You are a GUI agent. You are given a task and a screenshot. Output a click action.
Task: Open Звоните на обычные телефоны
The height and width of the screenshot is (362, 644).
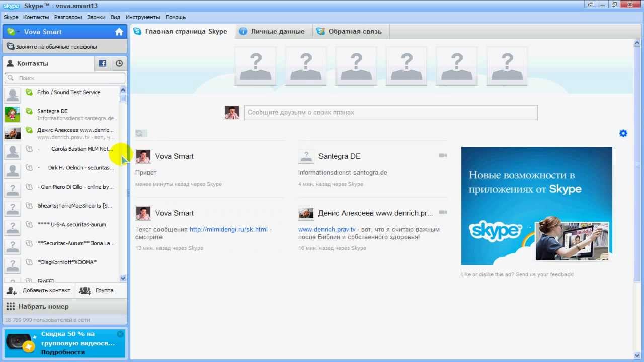point(65,46)
